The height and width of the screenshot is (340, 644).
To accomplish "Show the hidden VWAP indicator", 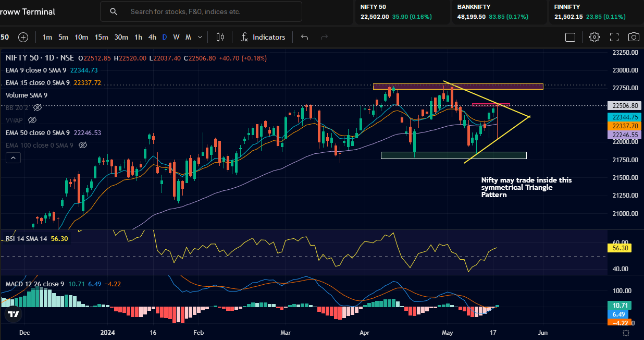I will click(x=32, y=120).
